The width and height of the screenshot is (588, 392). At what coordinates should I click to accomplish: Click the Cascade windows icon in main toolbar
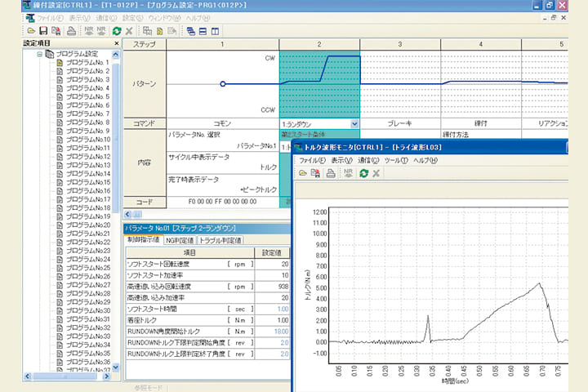point(190,31)
